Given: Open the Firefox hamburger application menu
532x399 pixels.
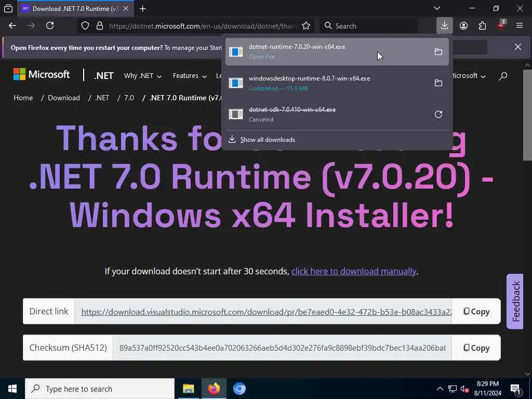Looking at the screenshot, I should coord(520,26).
